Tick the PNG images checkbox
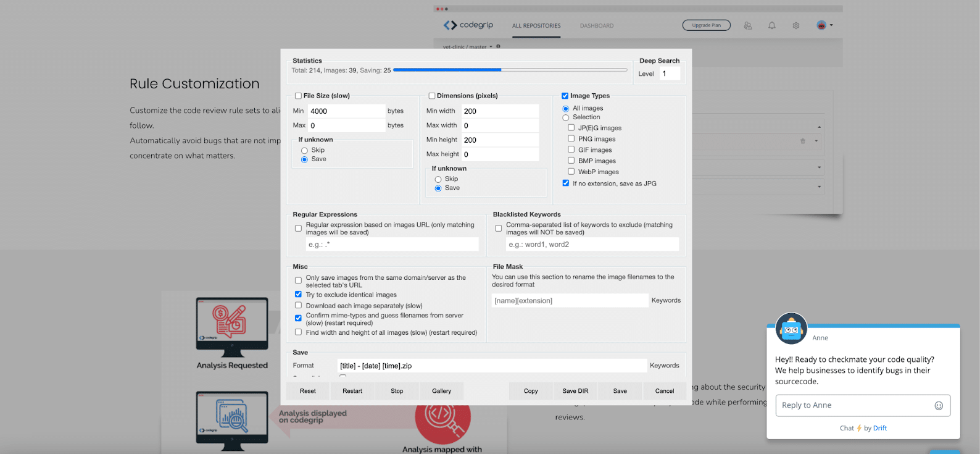The width and height of the screenshot is (980, 454). point(571,139)
